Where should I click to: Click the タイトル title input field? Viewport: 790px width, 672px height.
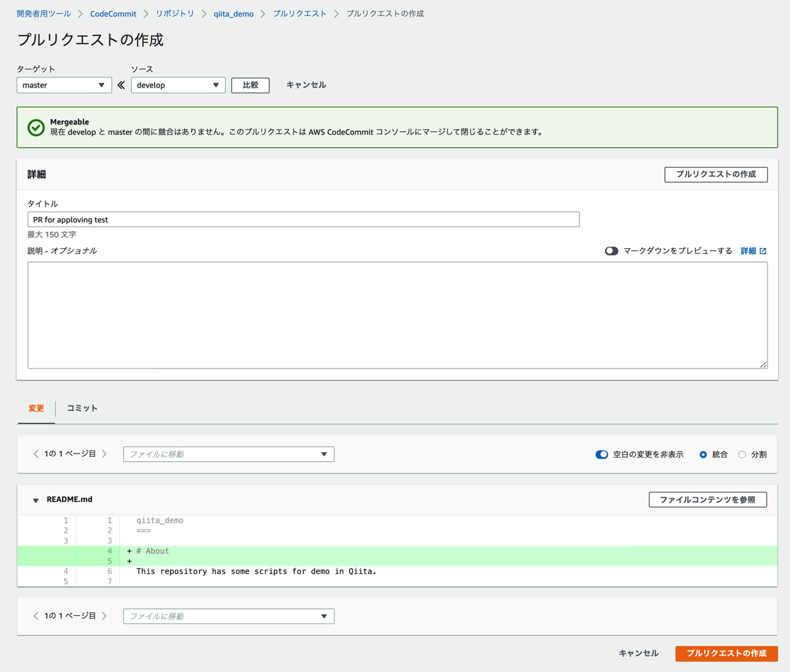point(303,219)
